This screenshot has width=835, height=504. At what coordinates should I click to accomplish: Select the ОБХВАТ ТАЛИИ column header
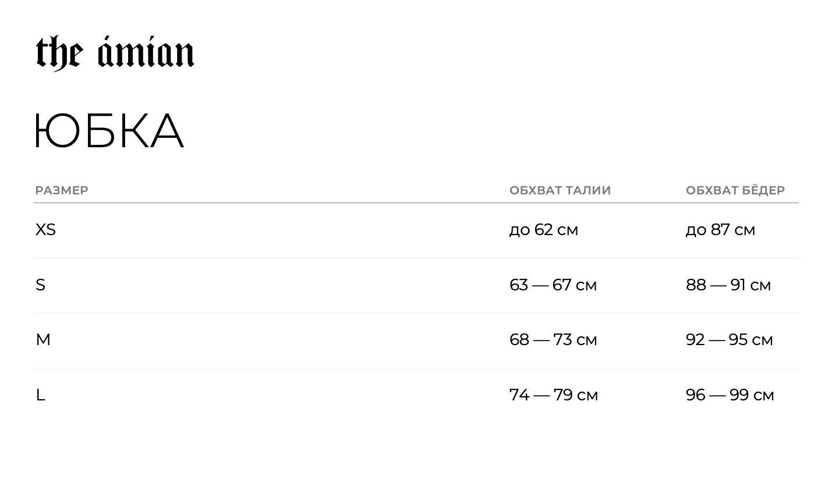[560, 190]
